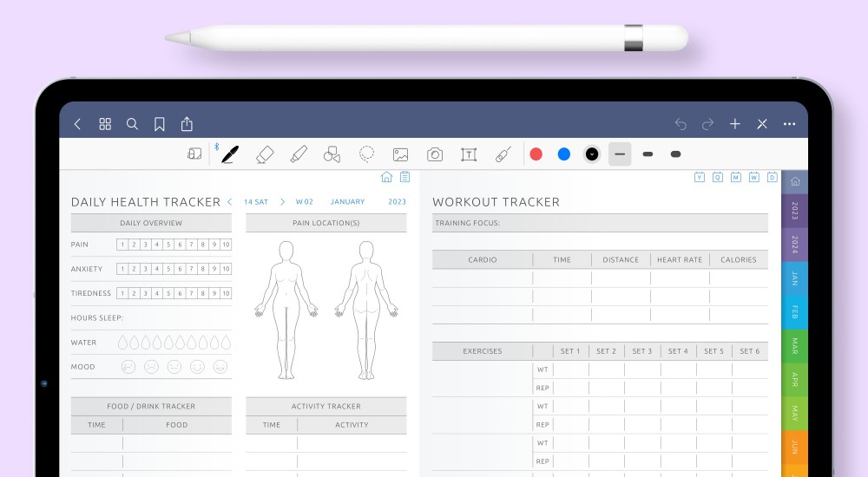
Task: Tap the Hours Sleep line
Action: [x=151, y=318]
